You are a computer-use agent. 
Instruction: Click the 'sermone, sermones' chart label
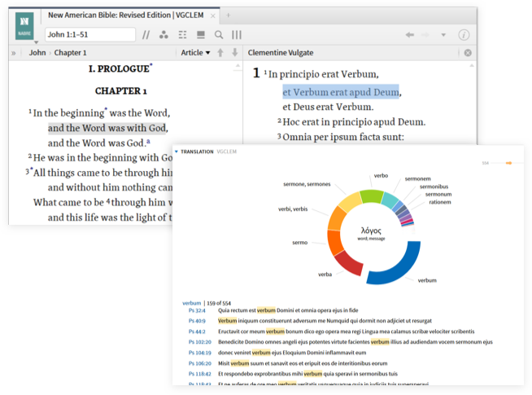point(307,184)
